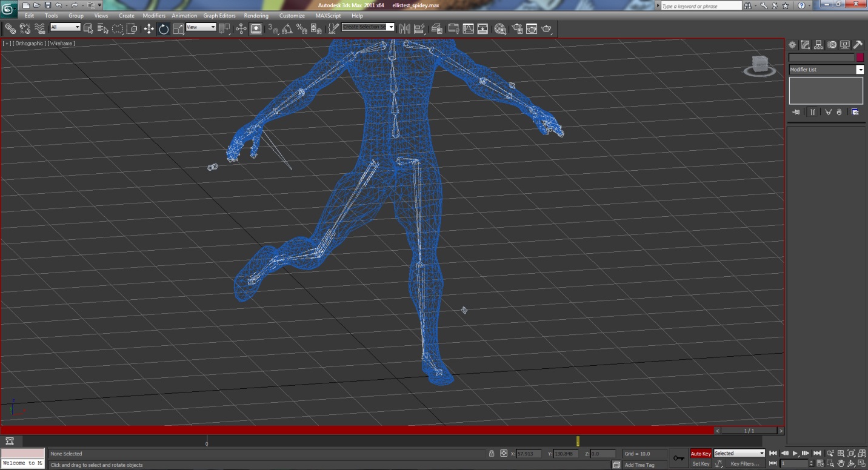Image resolution: width=868 pixels, height=470 pixels.
Task: Click the Unlink Selection tool
Action: tap(25, 28)
